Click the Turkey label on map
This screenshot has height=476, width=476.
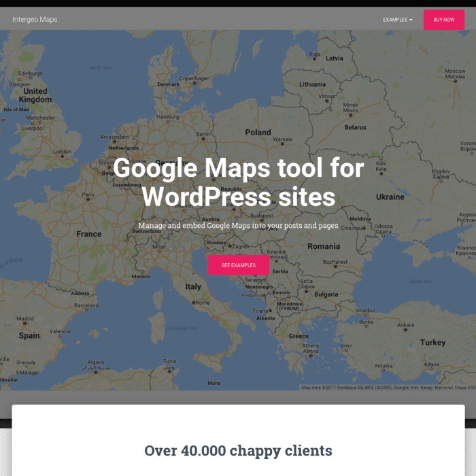[432, 343]
